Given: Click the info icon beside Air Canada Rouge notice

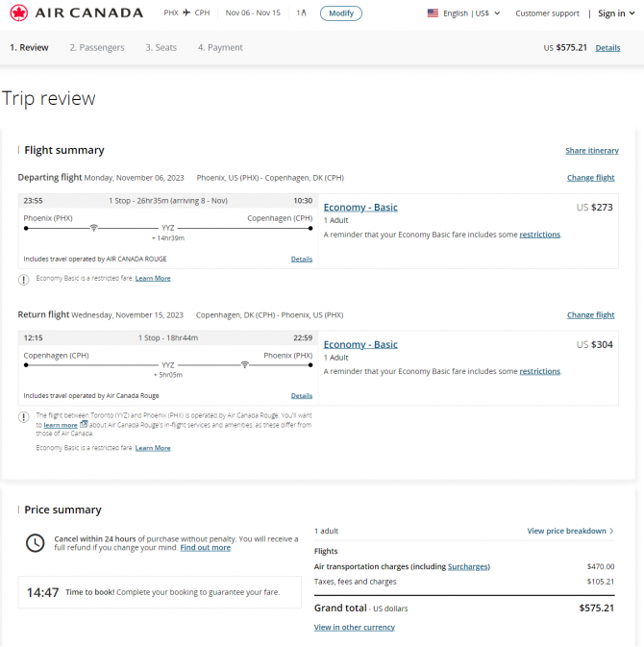Looking at the screenshot, I should click(x=23, y=417).
